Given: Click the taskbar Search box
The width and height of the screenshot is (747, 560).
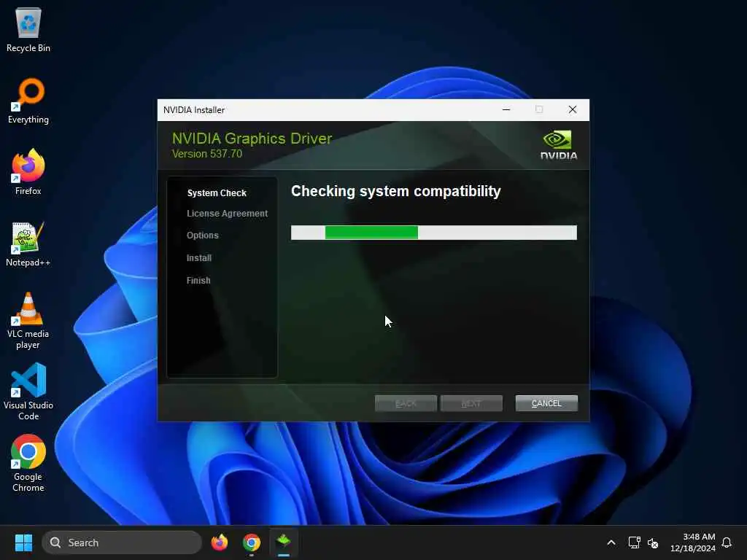Looking at the screenshot, I should (x=122, y=542).
